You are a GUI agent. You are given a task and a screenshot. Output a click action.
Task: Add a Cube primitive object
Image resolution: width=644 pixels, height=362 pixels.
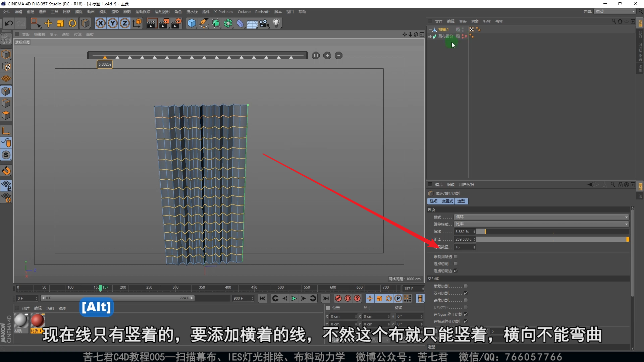coord(192,23)
